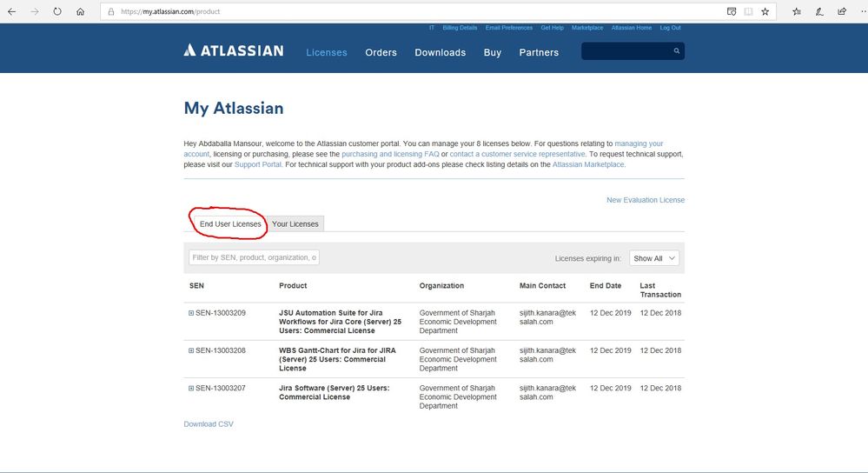
Task: Open Email Preferences link
Action: 509,28
